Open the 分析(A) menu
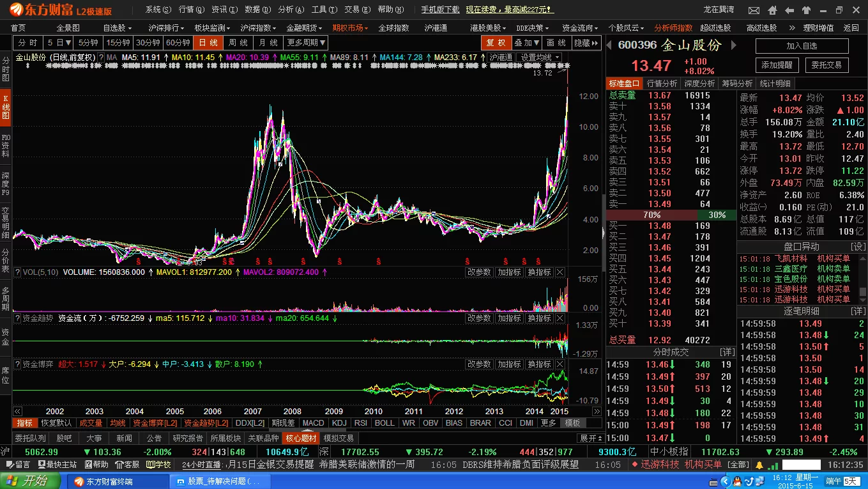The width and height of the screenshot is (868, 489). (x=291, y=10)
